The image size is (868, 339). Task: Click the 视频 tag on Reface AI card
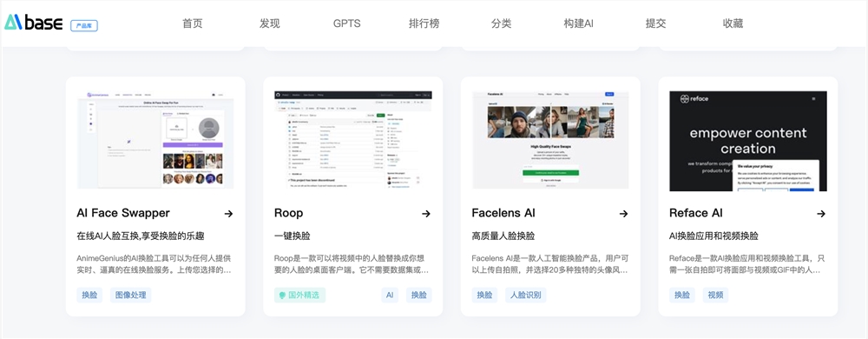[x=716, y=296]
